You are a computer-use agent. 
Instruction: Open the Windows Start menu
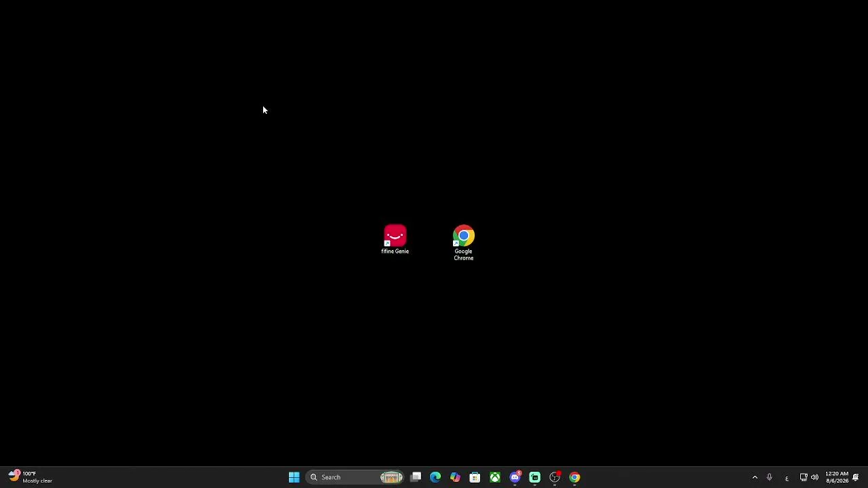coord(294,477)
